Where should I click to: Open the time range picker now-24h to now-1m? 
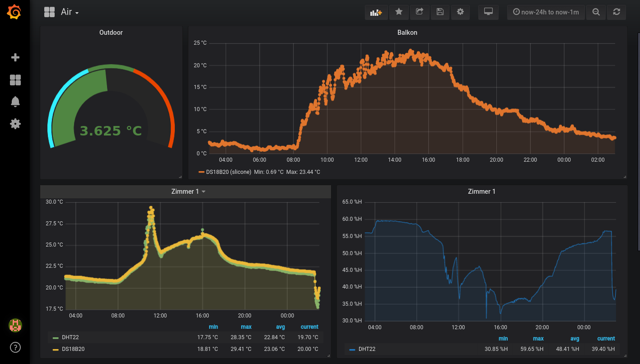(x=546, y=12)
